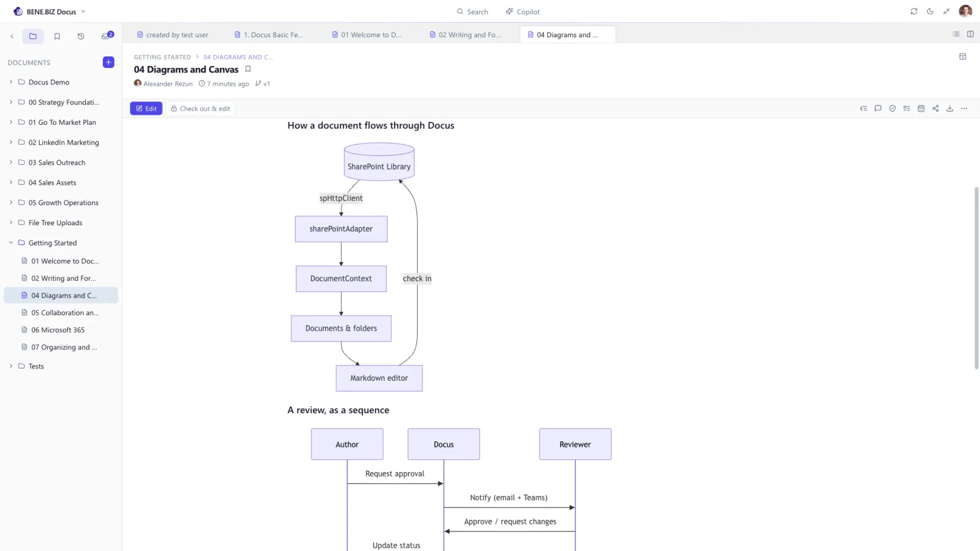
Task: Click the Copilot sparkle button
Action: (x=522, y=12)
